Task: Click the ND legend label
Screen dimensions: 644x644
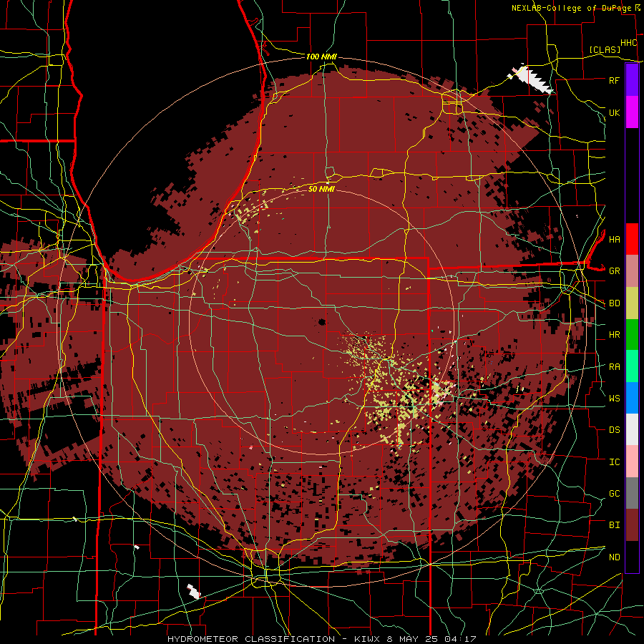Action: point(614,557)
